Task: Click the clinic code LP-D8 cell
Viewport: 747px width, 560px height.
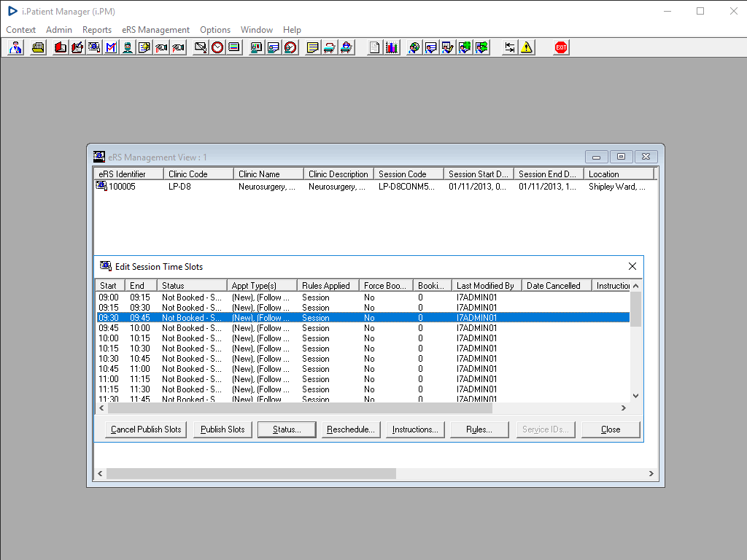Action: click(x=179, y=187)
